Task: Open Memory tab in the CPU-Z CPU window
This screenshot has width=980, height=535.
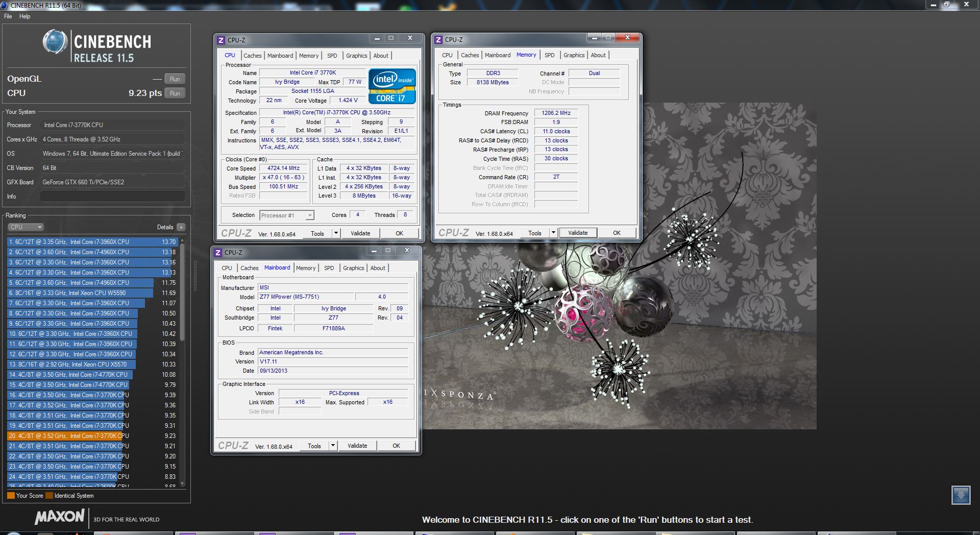Action: pos(309,56)
